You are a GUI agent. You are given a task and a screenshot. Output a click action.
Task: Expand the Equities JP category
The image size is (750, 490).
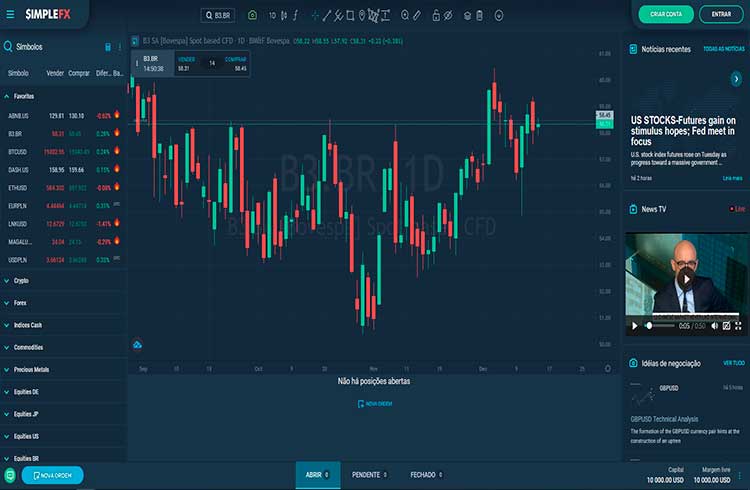[x=7, y=414]
